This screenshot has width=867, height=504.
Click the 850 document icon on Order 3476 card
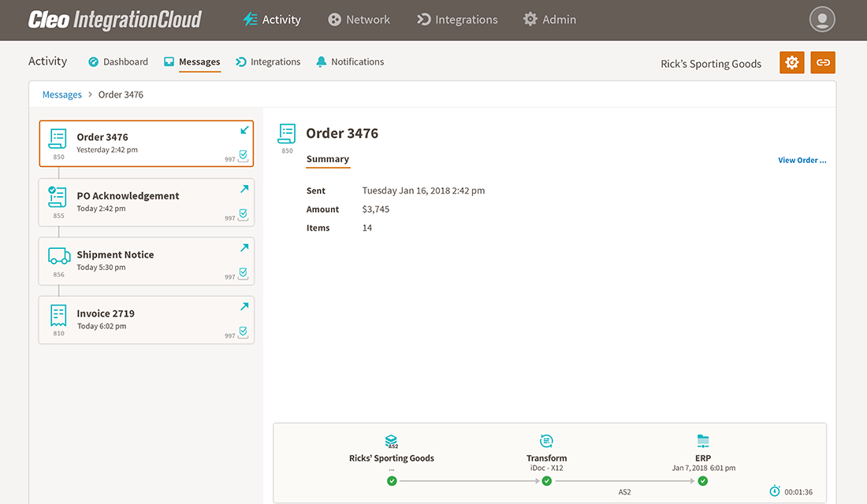(x=58, y=139)
